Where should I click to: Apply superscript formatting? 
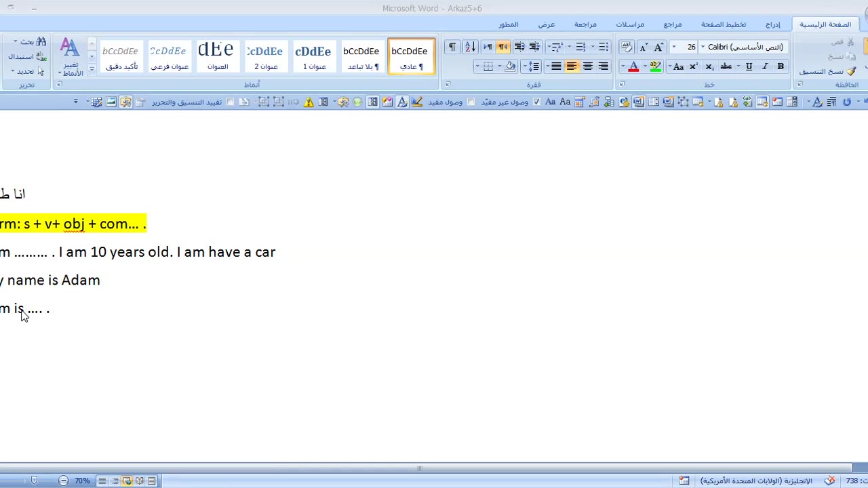coord(694,66)
